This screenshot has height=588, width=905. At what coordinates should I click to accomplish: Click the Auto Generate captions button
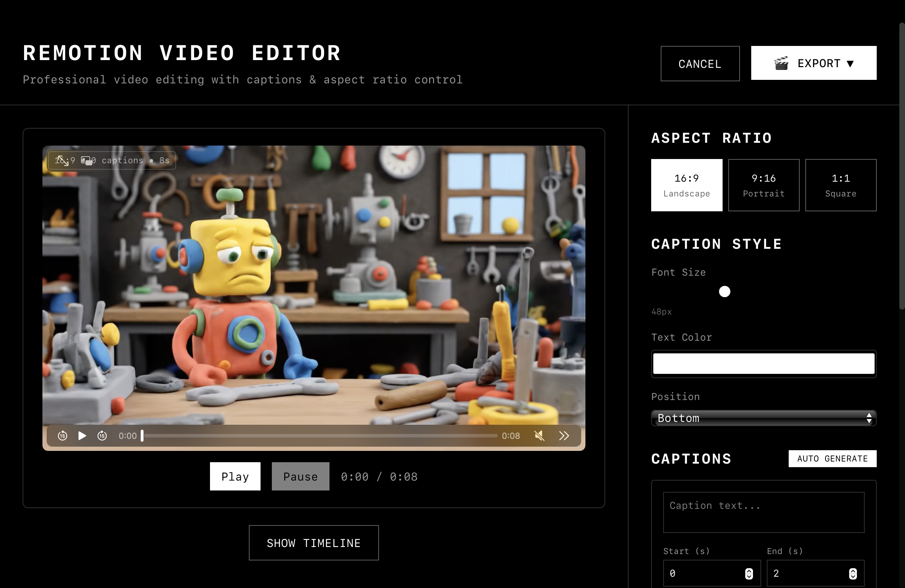[832, 458]
